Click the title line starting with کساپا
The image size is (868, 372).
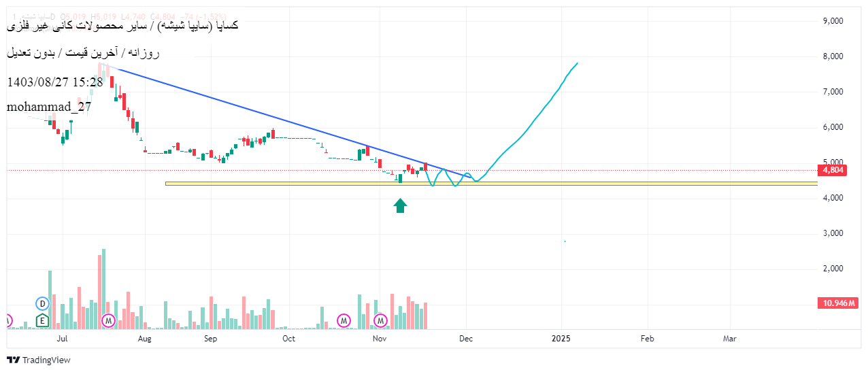pyautogui.click(x=122, y=26)
